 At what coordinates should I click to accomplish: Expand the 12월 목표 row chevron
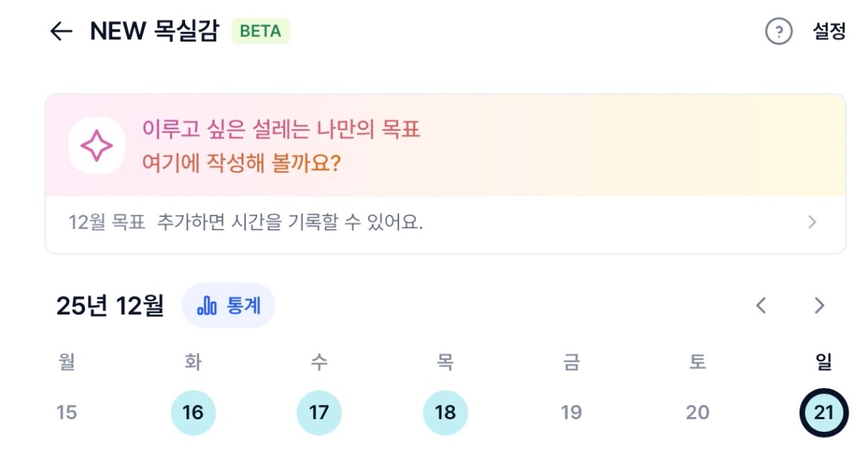[x=812, y=222]
